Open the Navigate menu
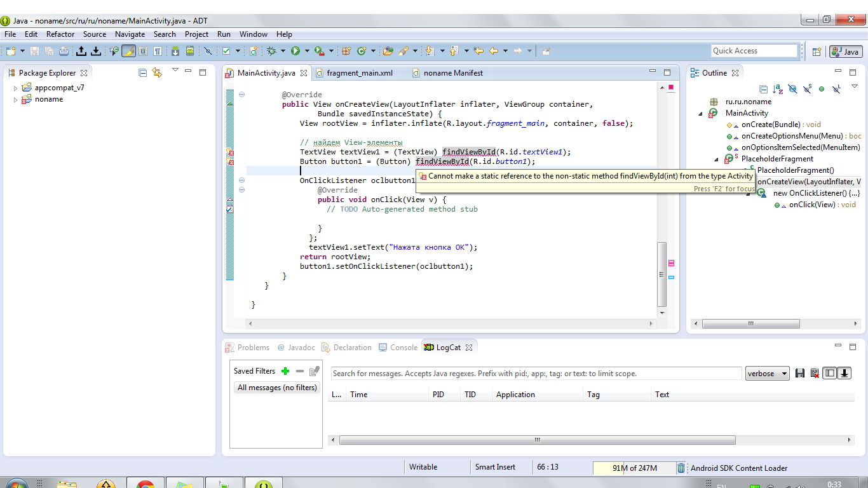This screenshot has width=868, height=488. pos(130,34)
